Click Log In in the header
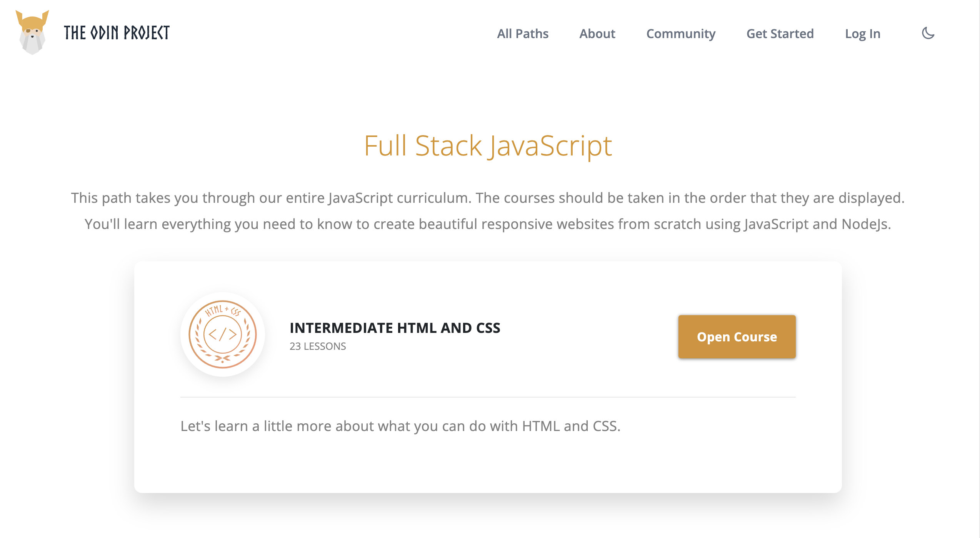The height and width of the screenshot is (538, 980). (863, 33)
